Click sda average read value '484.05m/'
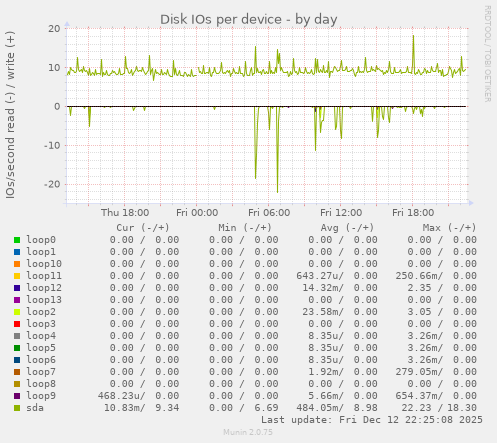 click(x=320, y=408)
